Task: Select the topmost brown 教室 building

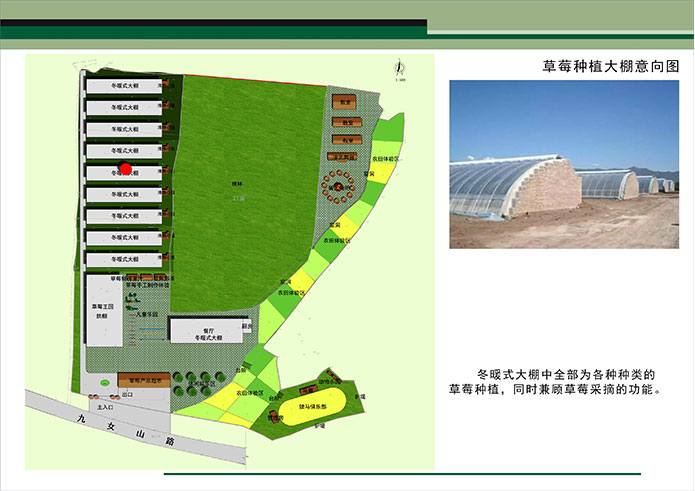Action: click(344, 102)
